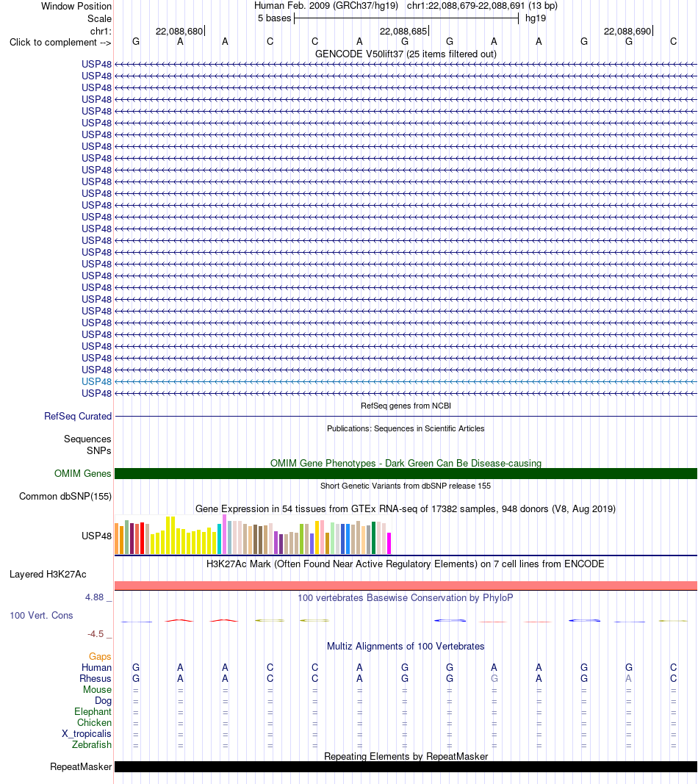The image size is (698, 784).
Task: Click the Gaps label in Multiz track
Action: pos(100,656)
